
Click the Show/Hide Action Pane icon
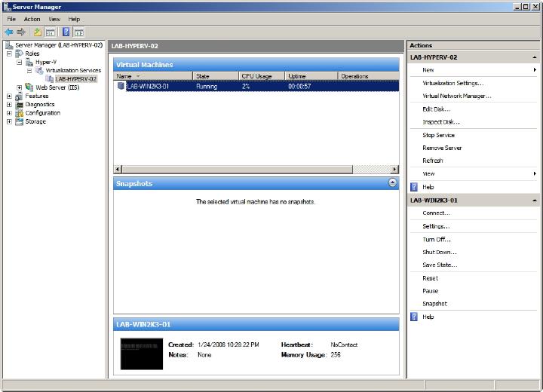(x=79, y=32)
